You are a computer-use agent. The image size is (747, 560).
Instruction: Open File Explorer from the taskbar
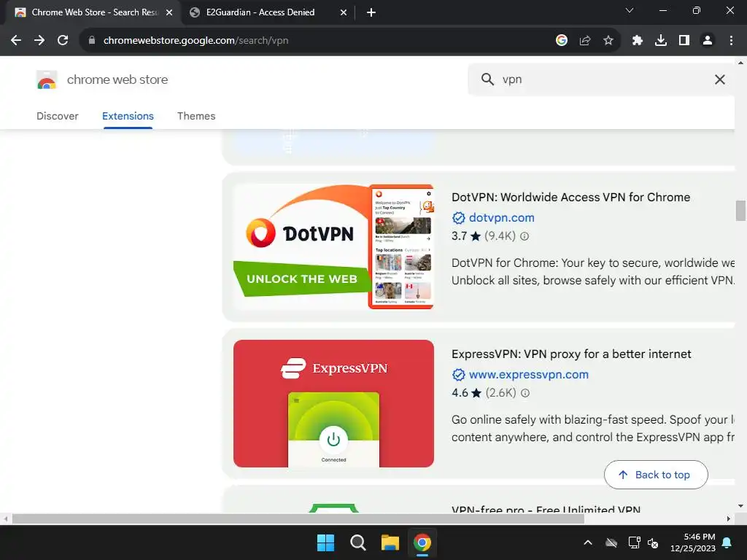pyautogui.click(x=390, y=542)
